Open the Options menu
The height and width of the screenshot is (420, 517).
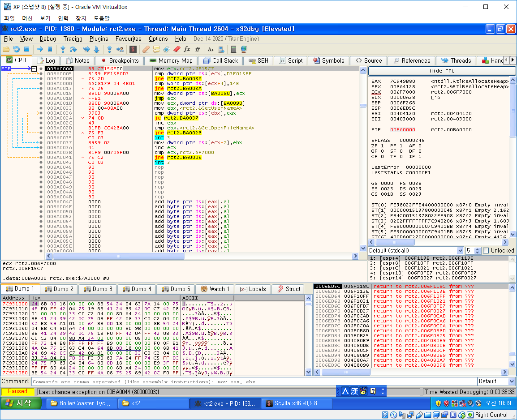coord(158,39)
